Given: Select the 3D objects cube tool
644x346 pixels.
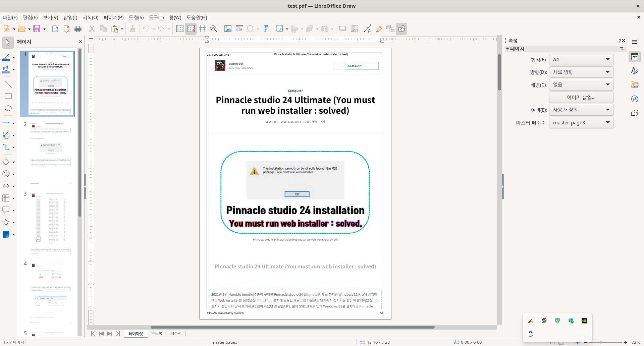Looking at the screenshot, I should [x=6, y=234].
